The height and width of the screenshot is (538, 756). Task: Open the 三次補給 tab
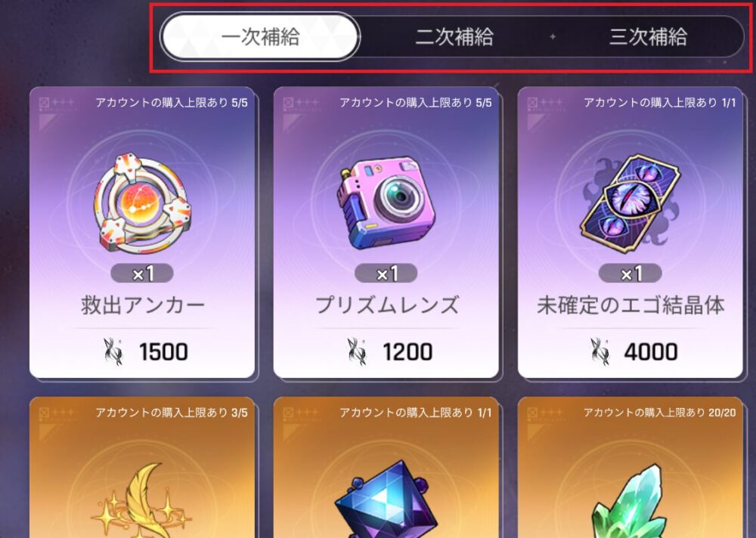648,37
